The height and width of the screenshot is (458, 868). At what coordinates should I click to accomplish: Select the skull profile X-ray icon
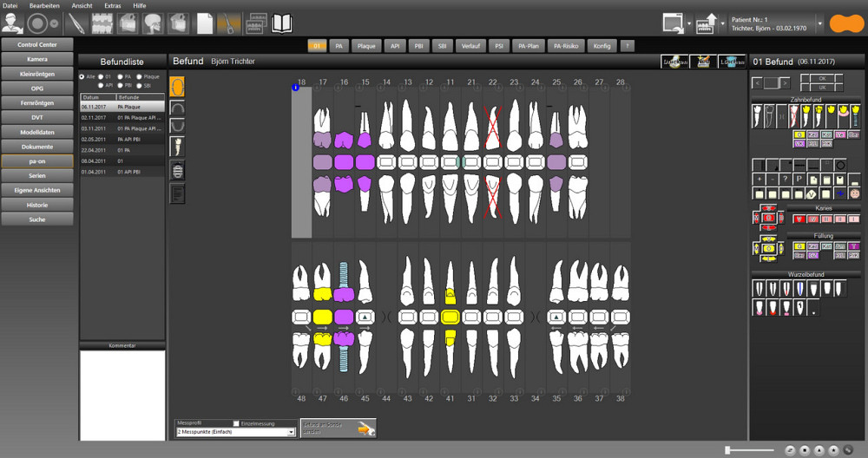coord(153,23)
